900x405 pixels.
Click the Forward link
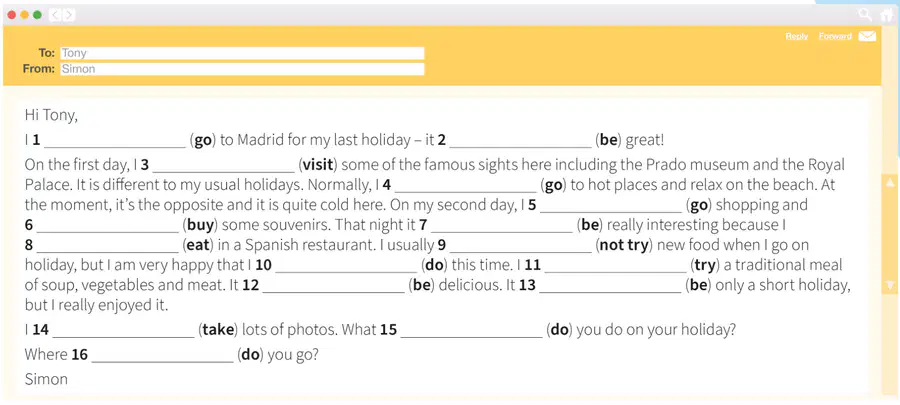[x=835, y=36]
